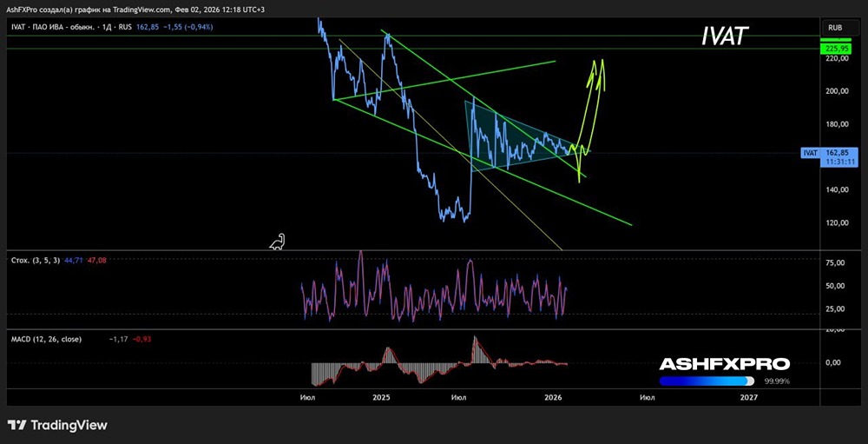Click the TradingView logo at bottom left
The image size is (868, 444).
click(57, 425)
